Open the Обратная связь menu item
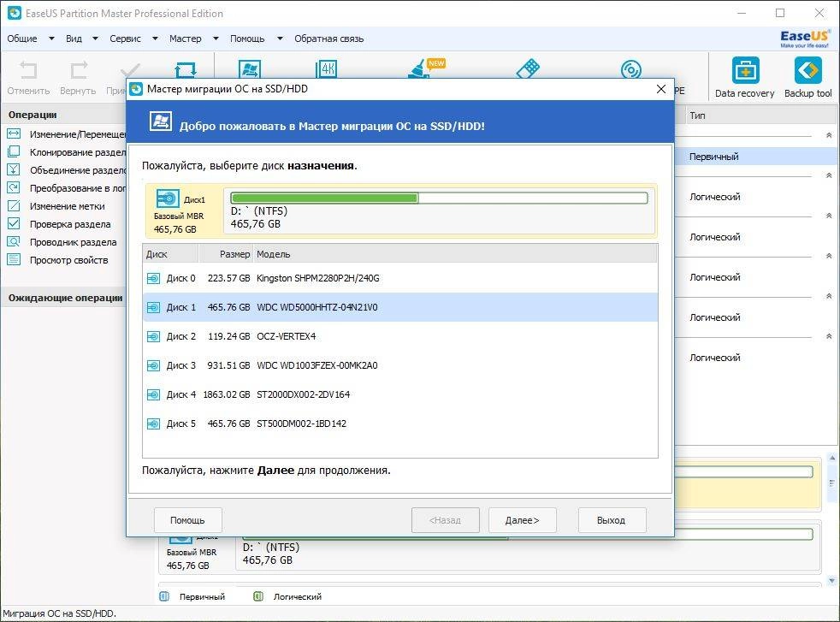The width and height of the screenshot is (840, 622). pyautogui.click(x=329, y=39)
